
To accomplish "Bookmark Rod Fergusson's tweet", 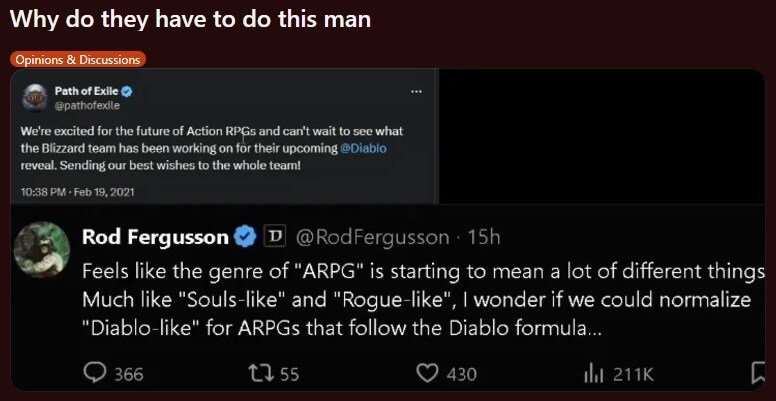I will click(757, 374).
